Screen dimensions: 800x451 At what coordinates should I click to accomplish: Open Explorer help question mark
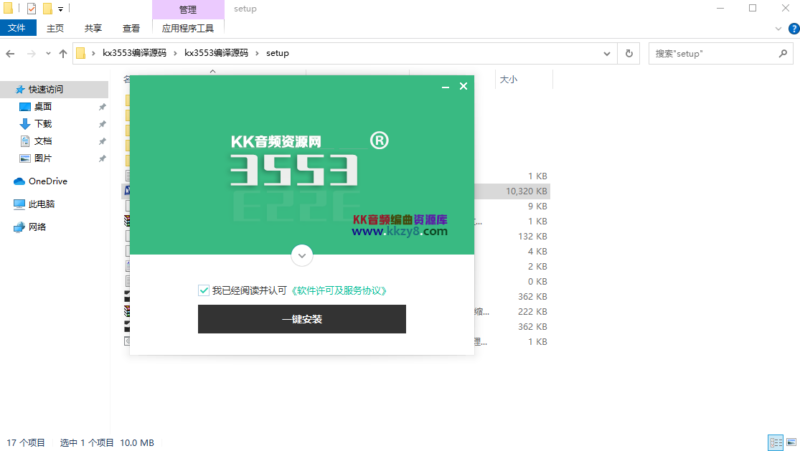794,29
